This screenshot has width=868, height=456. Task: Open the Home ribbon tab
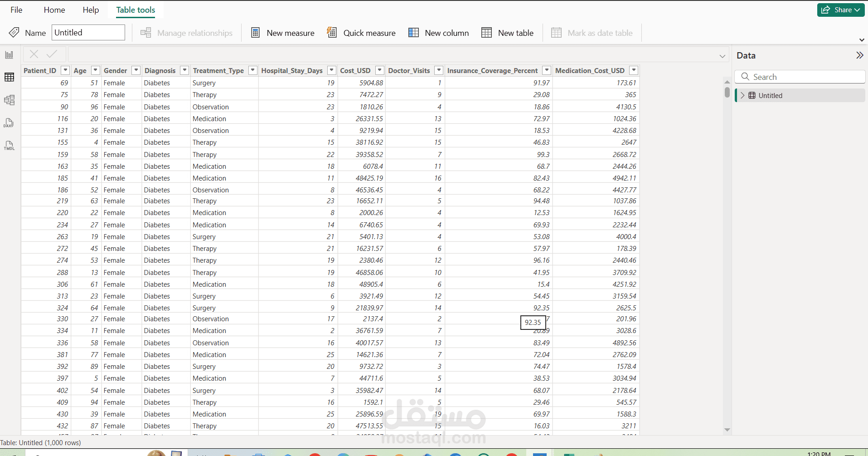[x=54, y=10]
